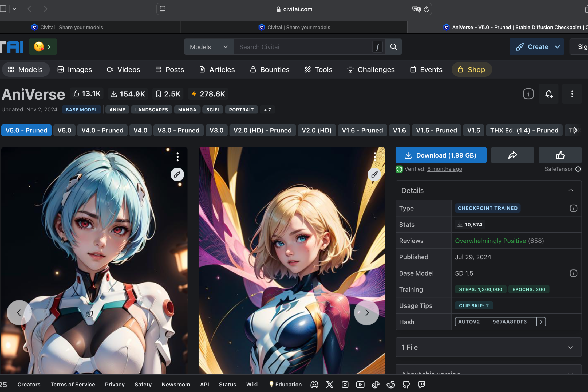Image resolution: width=588 pixels, height=392 pixels.
Task: Open the Education footer link
Action: click(x=285, y=385)
